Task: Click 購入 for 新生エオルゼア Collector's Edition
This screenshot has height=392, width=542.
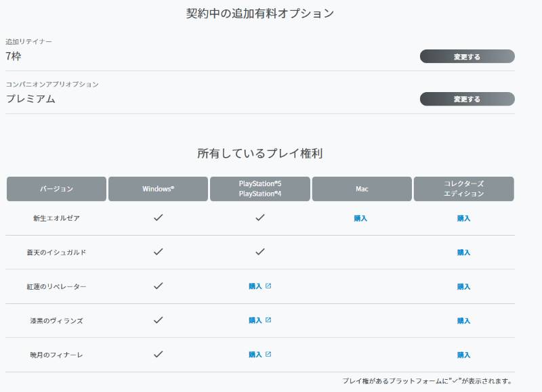Action: tap(463, 218)
